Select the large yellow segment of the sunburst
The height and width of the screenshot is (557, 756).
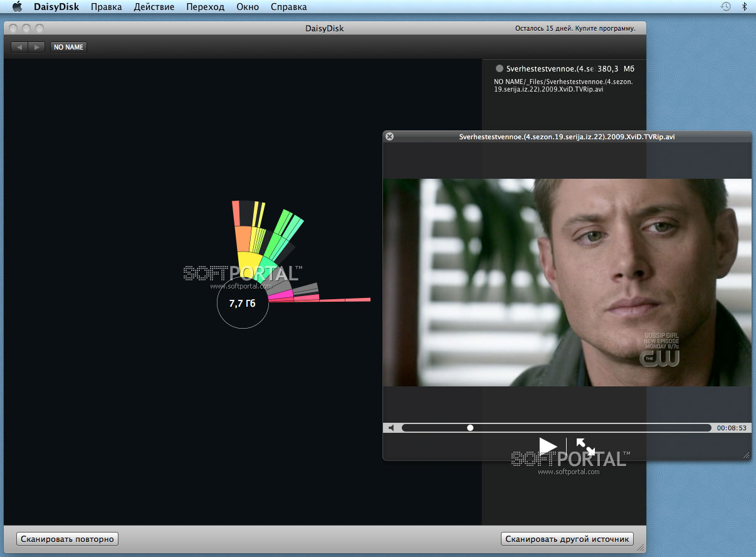251,263
